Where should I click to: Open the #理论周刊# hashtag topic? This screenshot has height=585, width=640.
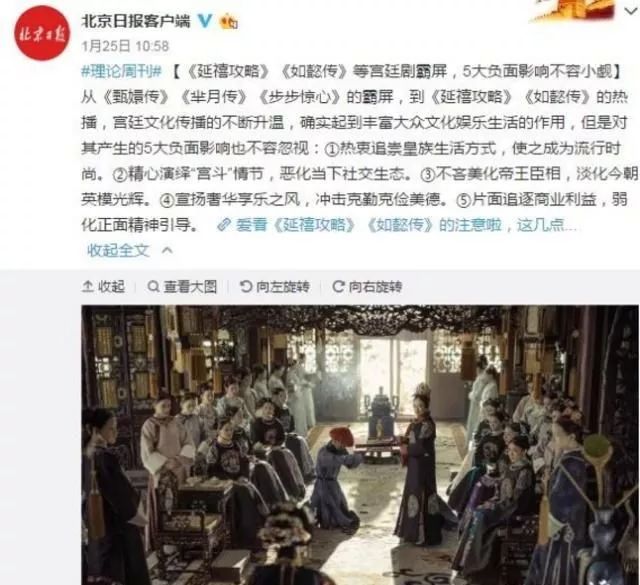(122, 72)
